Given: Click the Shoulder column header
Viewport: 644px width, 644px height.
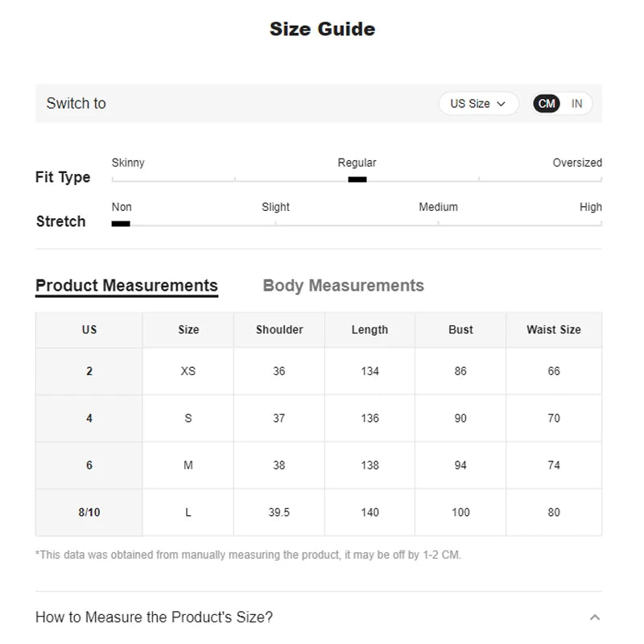Looking at the screenshot, I should point(279,329).
